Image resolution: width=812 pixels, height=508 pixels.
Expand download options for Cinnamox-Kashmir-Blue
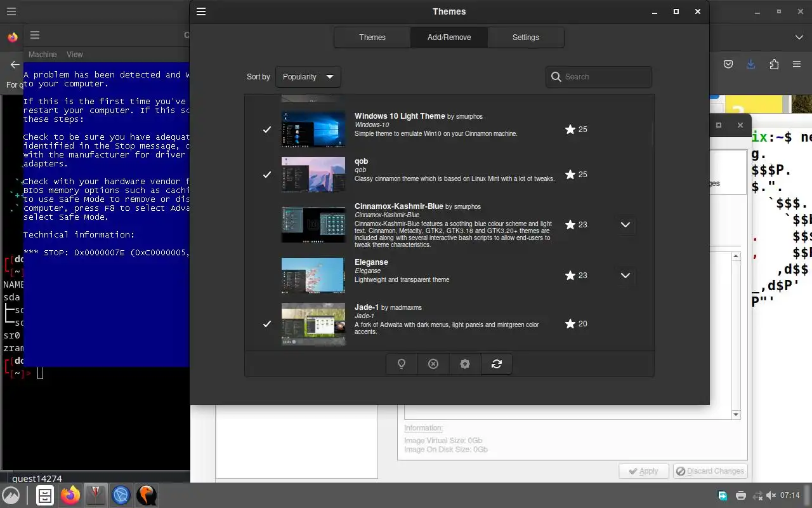[625, 225]
